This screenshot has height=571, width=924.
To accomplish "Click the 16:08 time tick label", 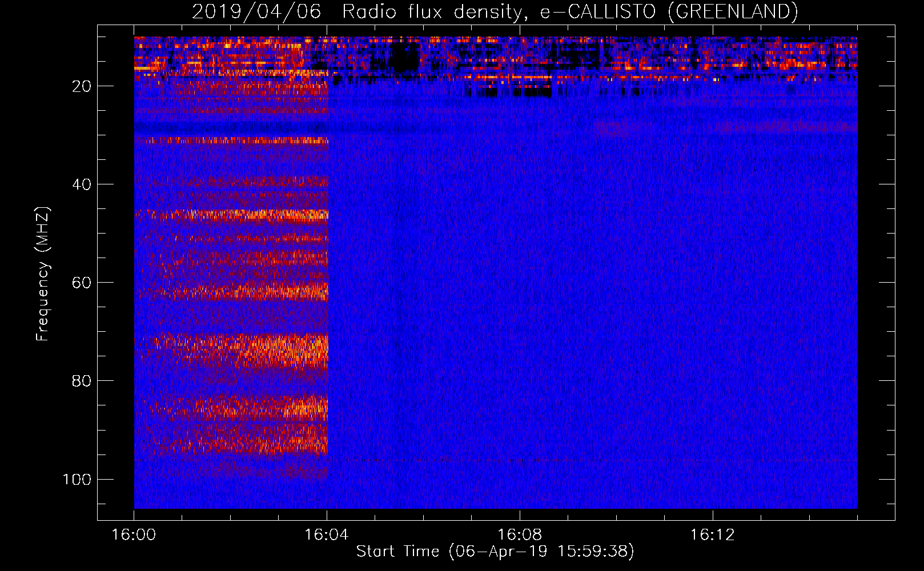I will (x=519, y=535).
